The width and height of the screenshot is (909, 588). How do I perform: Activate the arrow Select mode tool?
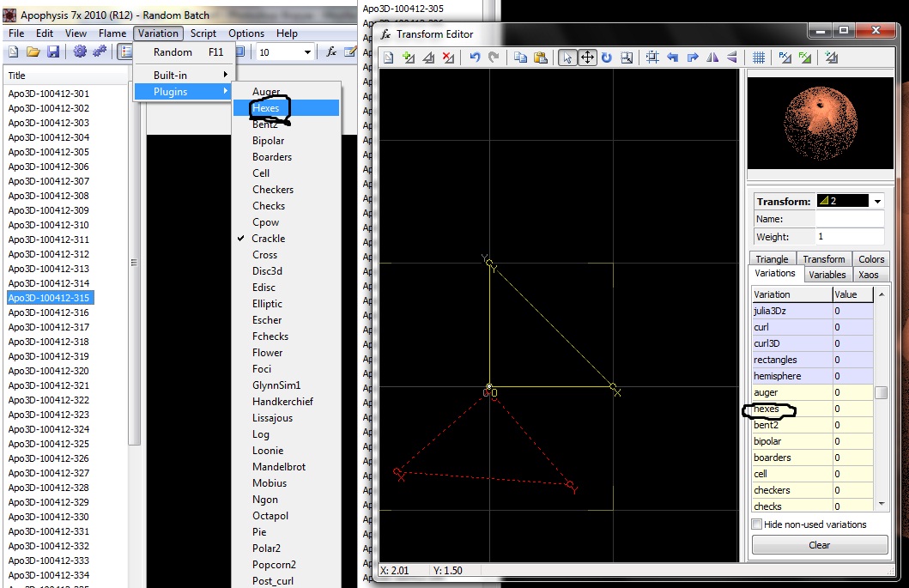567,58
